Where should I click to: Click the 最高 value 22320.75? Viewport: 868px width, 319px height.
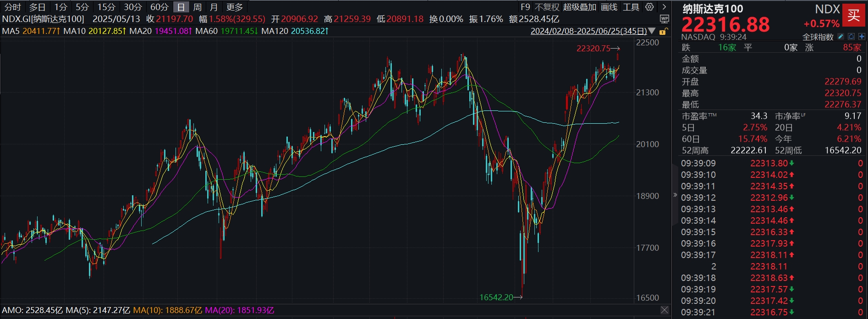click(843, 93)
